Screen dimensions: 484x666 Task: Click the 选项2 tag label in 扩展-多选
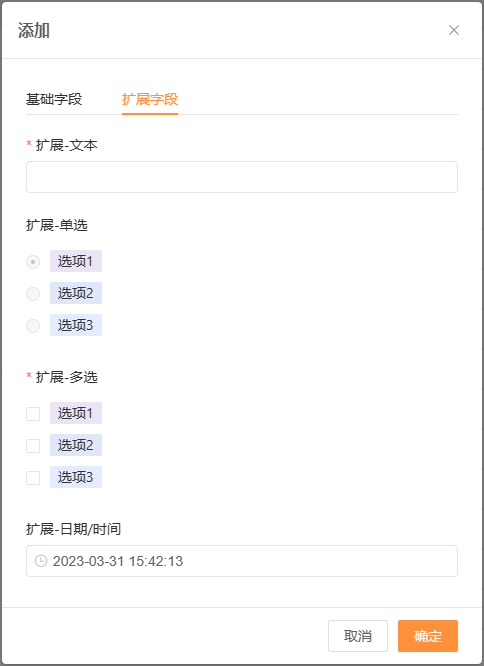click(76, 445)
